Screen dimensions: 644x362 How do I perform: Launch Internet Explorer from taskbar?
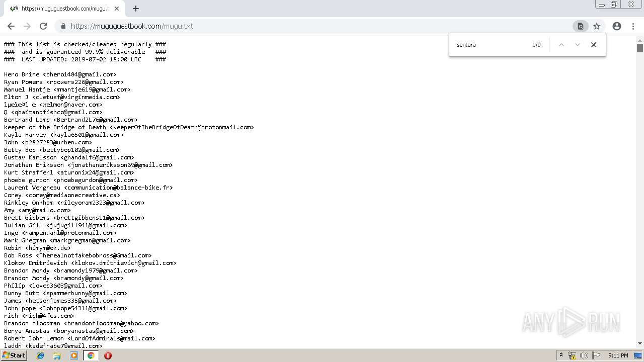coord(40,355)
